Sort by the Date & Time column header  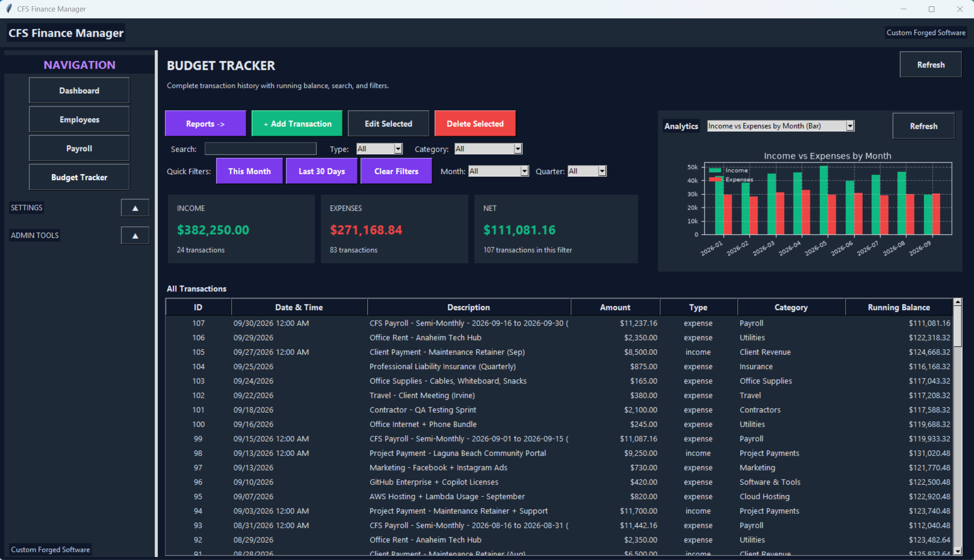pyautogui.click(x=299, y=307)
